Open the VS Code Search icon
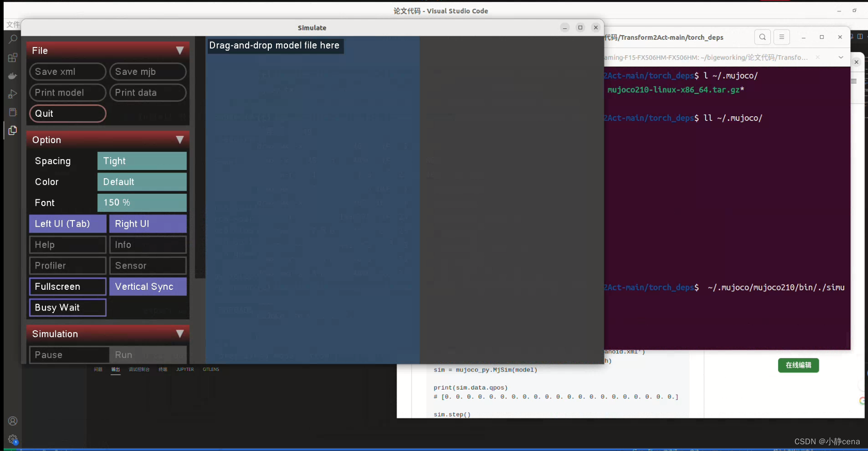Viewport: 868px width, 451px height. [x=13, y=39]
